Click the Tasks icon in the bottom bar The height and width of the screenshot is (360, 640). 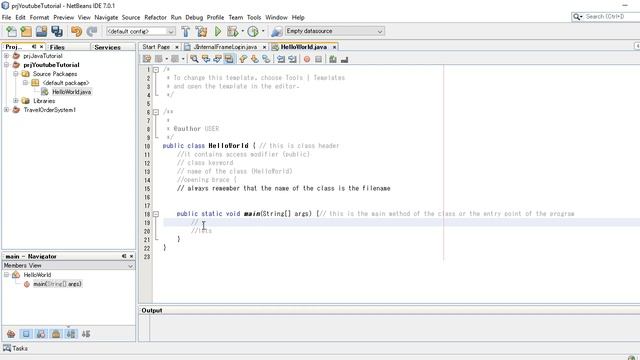7,348
